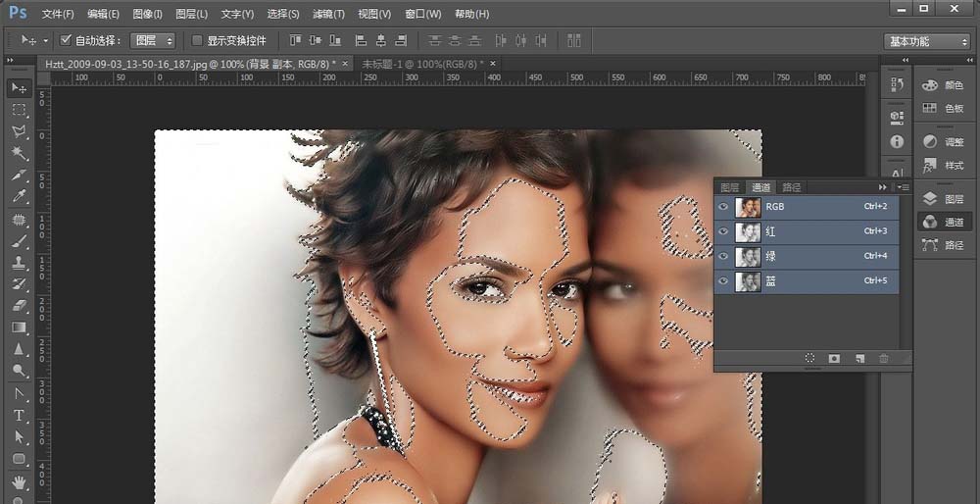Click the 绿 channel thumbnail

[x=748, y=257]
